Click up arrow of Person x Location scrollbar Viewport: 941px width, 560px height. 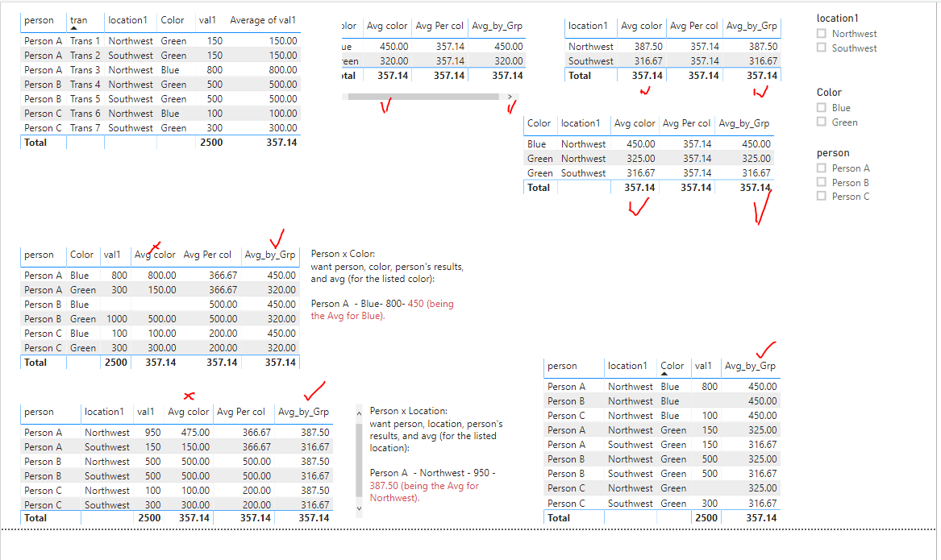point(359,413)
